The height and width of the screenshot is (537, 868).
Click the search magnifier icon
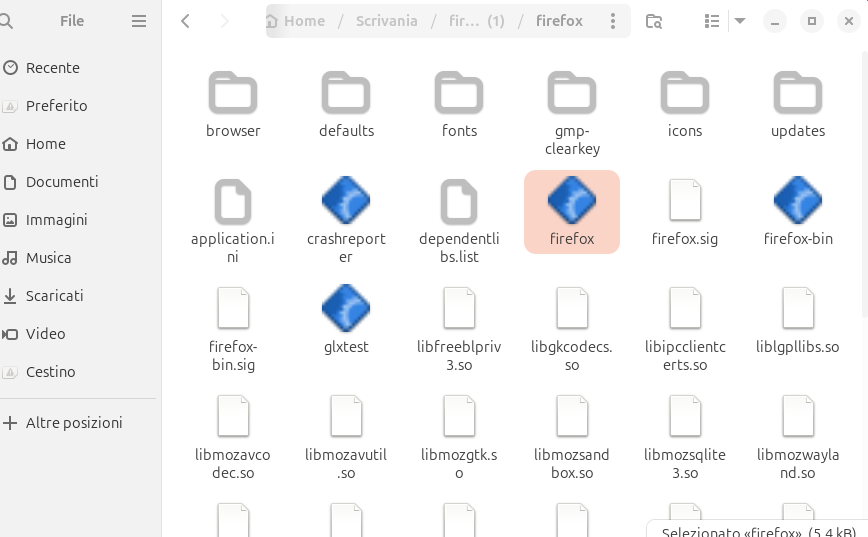6,21
